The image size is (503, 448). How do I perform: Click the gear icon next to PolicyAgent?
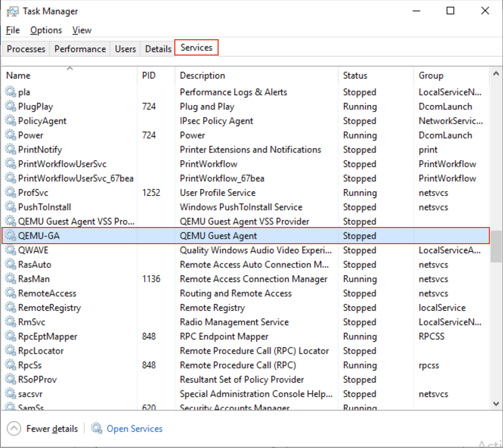[10, 120]
